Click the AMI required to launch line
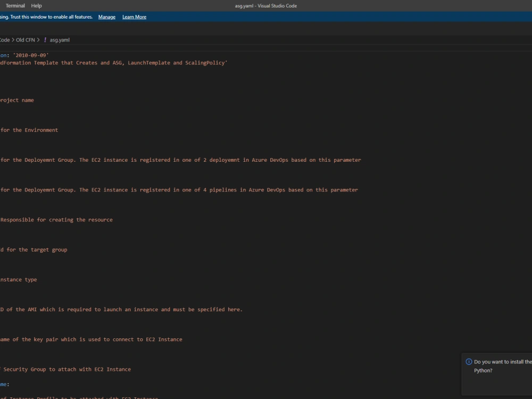 (x=121, y=310)
